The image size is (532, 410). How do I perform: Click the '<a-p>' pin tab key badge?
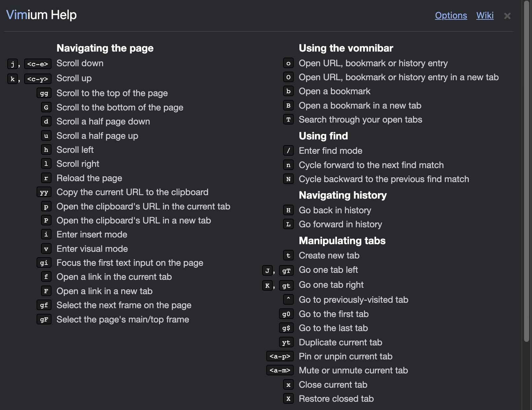280,356
